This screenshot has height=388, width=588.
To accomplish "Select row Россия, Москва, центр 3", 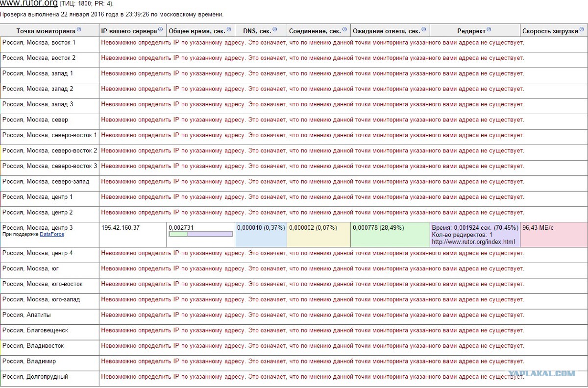I will [294, 235].
